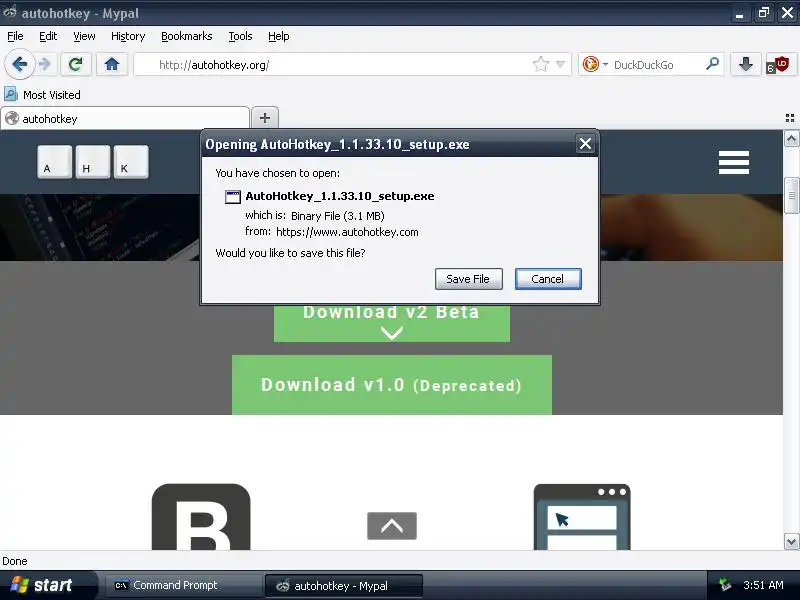800x600 pixels.
Task: Open the Windows start menu
Action: [x=47, y=585]
